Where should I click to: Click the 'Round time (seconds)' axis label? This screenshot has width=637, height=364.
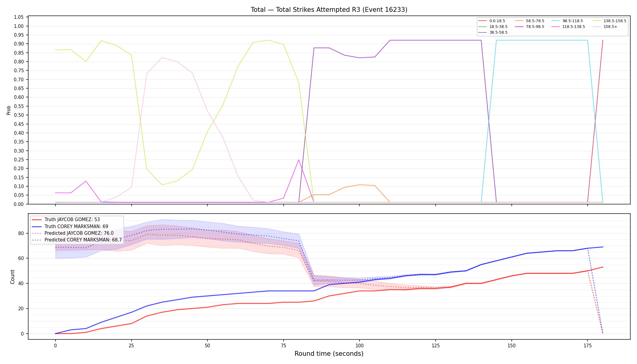(329, 354)
